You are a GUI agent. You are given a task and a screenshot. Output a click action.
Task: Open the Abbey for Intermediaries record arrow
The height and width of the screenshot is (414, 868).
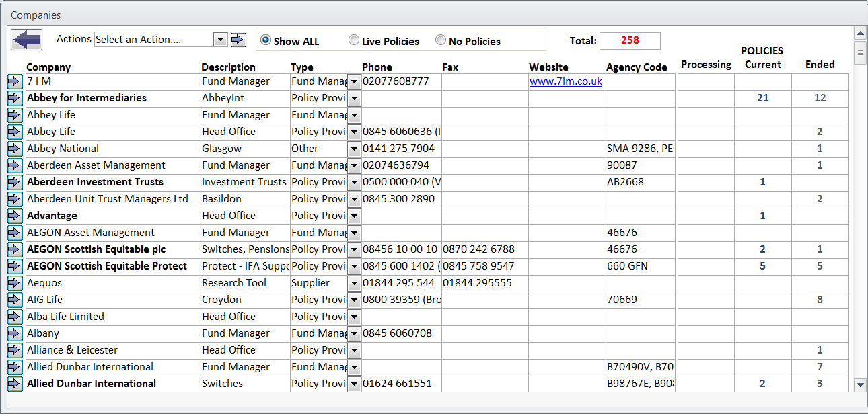15,98
